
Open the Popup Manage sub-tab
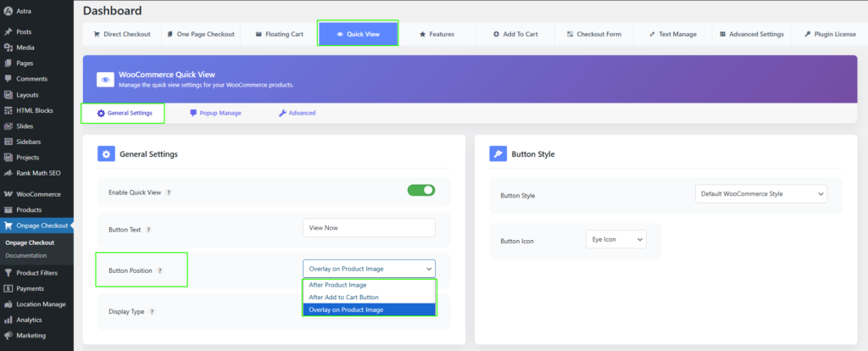[x=215, y=113]
